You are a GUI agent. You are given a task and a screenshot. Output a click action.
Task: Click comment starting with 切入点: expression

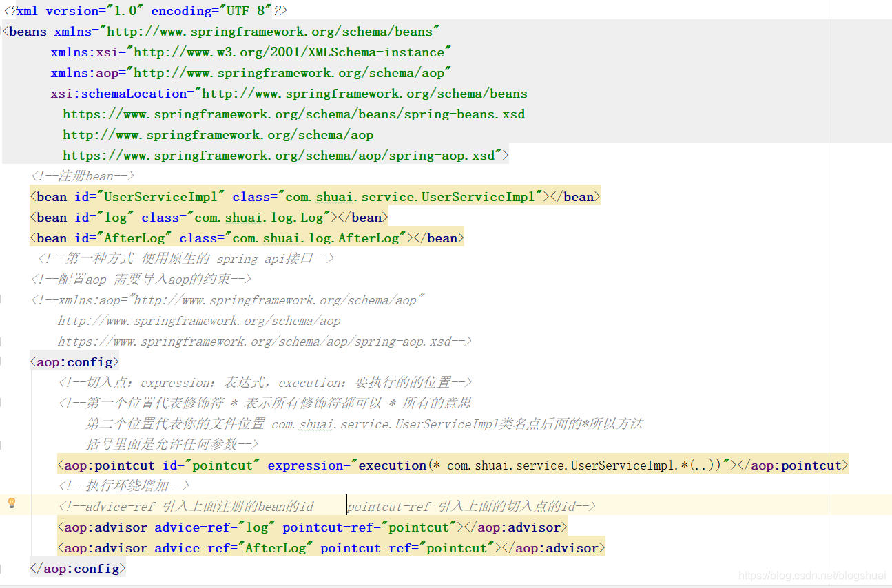(265, 383)
